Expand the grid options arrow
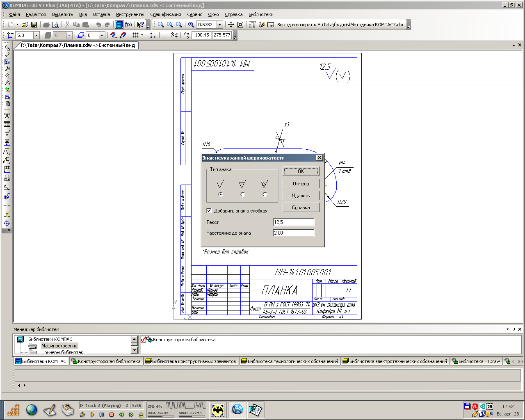The image size is (525, 420). [142, 35]
